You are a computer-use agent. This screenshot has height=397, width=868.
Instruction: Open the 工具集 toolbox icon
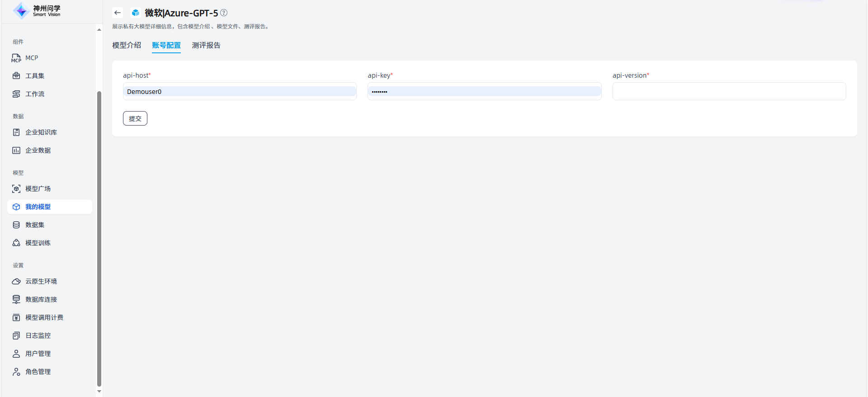coord(16,76)
